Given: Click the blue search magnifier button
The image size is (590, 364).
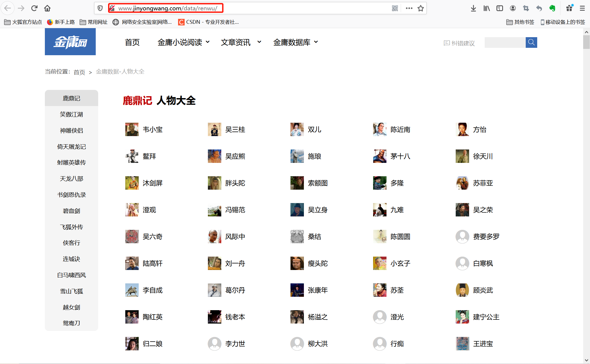Looking at the screenshot, I should point(531,42).
